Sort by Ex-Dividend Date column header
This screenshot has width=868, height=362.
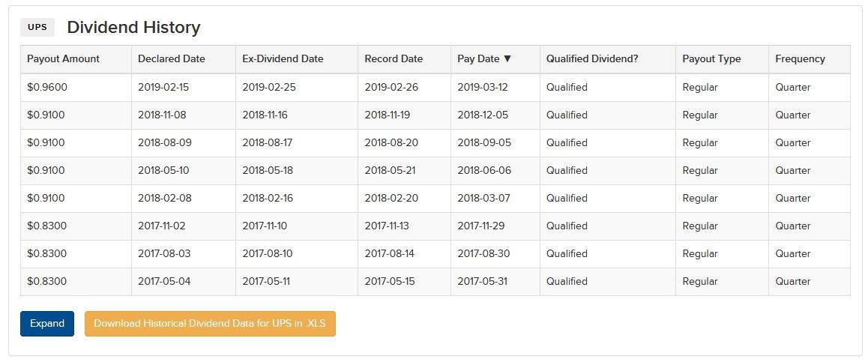click(283, 59)
